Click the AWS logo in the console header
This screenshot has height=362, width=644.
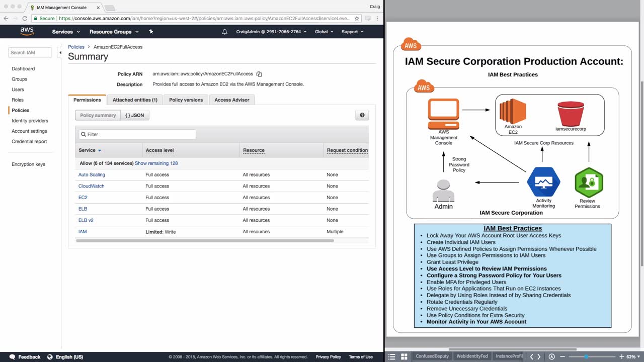coord(27,31)
